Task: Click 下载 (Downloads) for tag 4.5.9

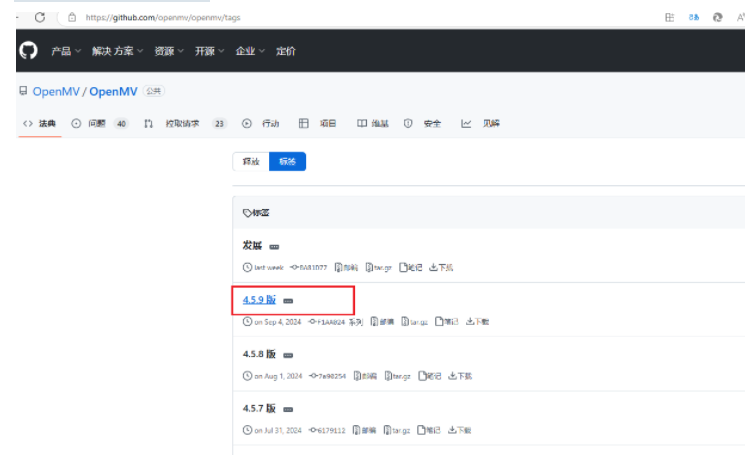Action: (x=477, y=322)
